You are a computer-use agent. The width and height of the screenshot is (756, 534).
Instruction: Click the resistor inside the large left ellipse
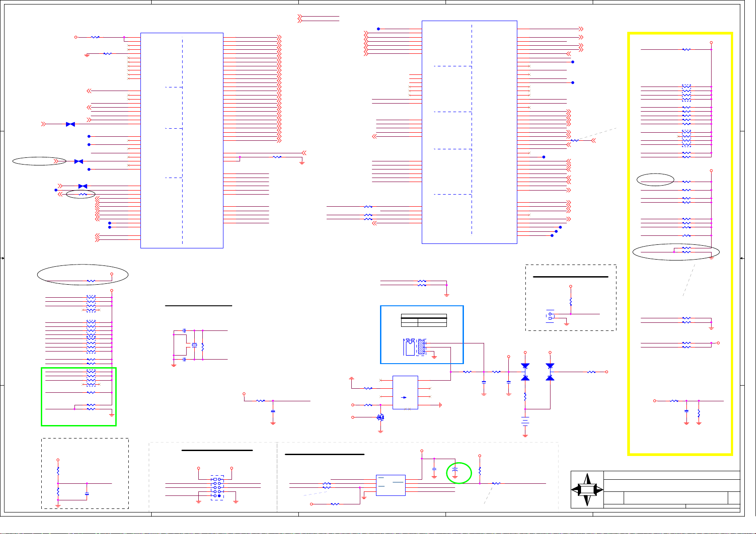[x=91, y=281]
